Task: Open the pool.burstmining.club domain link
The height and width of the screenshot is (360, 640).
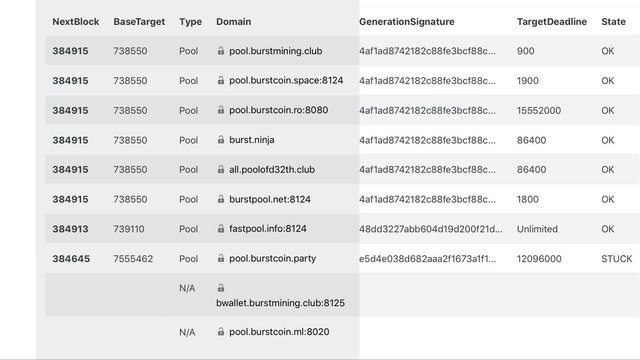Action: click(276, 51)
